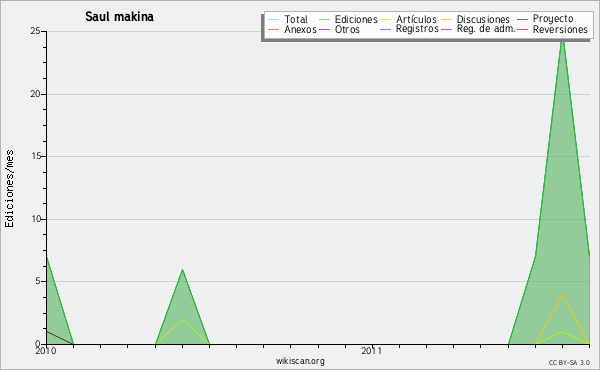This screenshot has width=600, height=370.
Task: Click the Discusiones yellow line swatch
Action: (x=446, y=20)
